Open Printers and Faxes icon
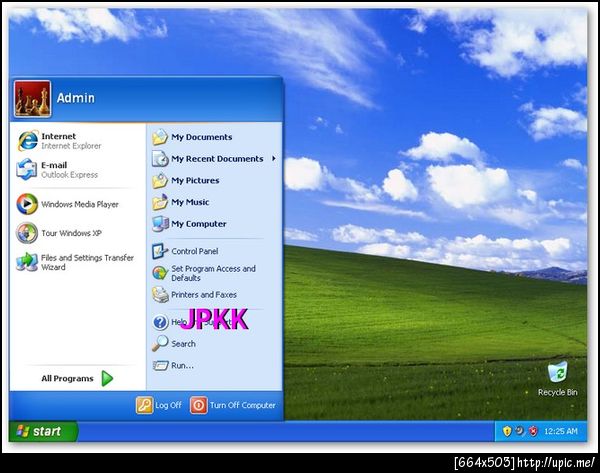This screenshot has width=600, height=473. [160, 295]
